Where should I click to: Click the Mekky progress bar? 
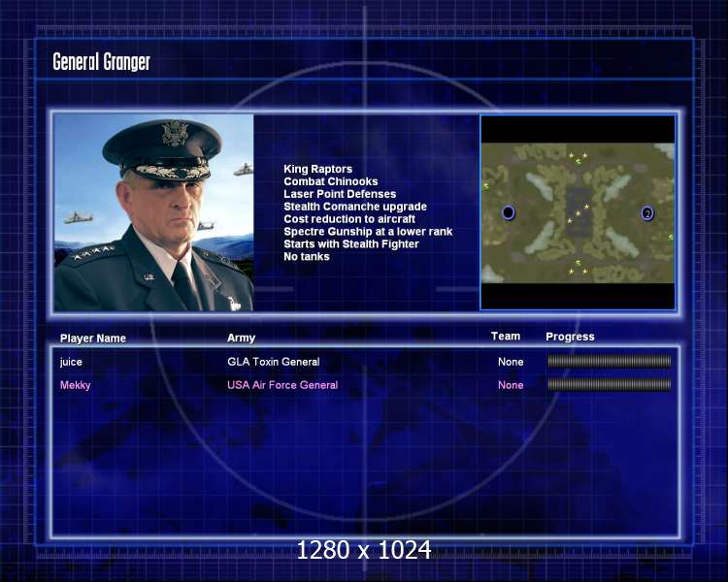pos(610,384)
